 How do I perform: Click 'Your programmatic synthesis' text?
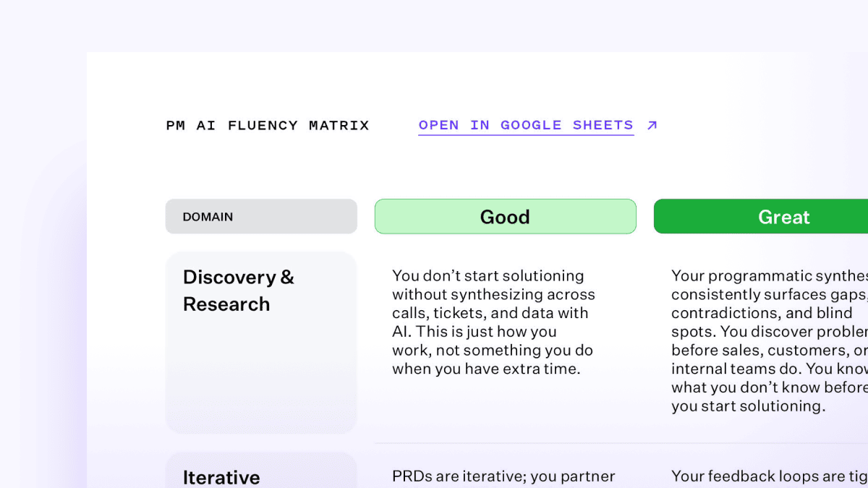pyautogui.click(x=770, y=276)
